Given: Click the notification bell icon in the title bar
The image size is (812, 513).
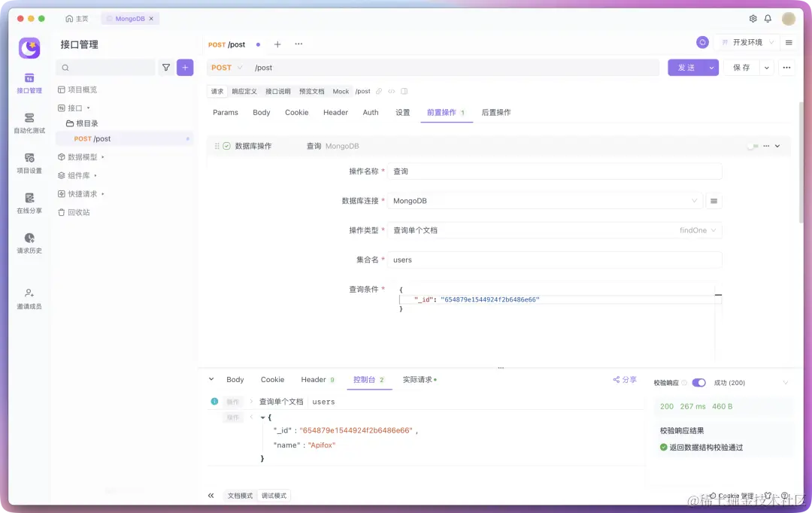Looking at the screenshot, I should tap(768, 19).
